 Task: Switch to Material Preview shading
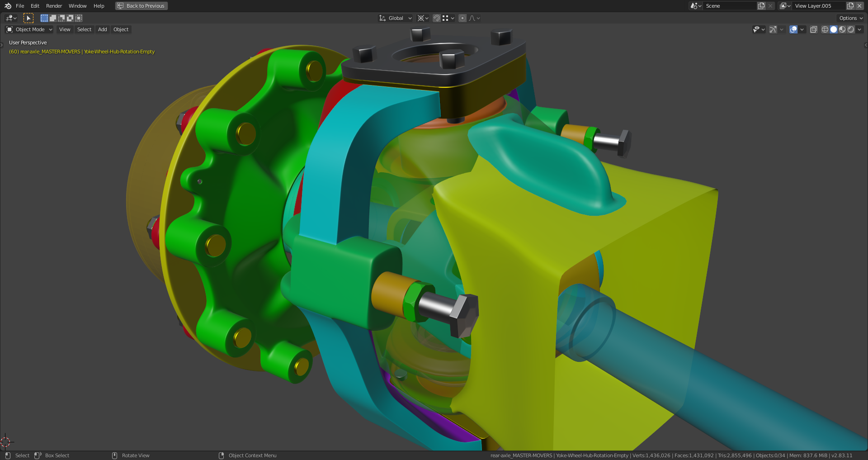tap(842, 29)
